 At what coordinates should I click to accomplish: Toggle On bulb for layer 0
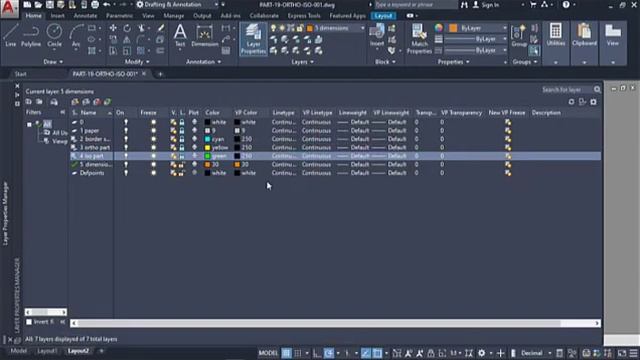click(x=126, y=122)
